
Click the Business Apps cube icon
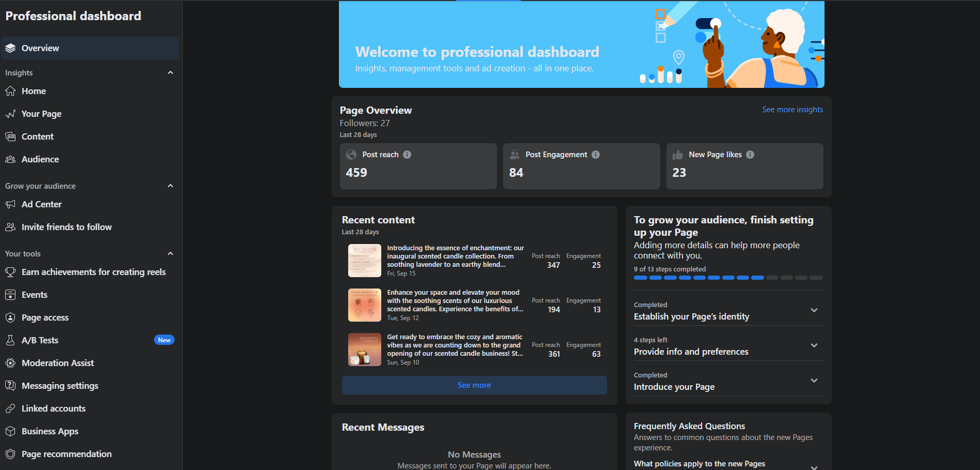click(10, 431)
